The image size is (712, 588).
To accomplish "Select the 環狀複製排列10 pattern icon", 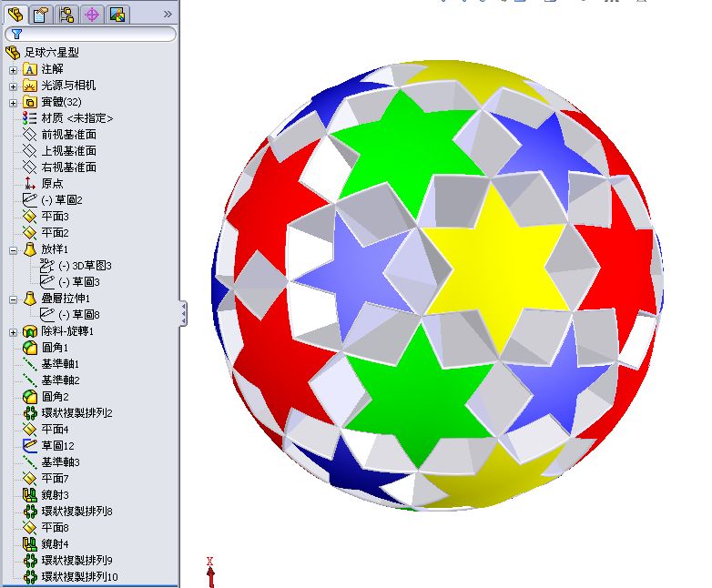I will click(29, 577).
